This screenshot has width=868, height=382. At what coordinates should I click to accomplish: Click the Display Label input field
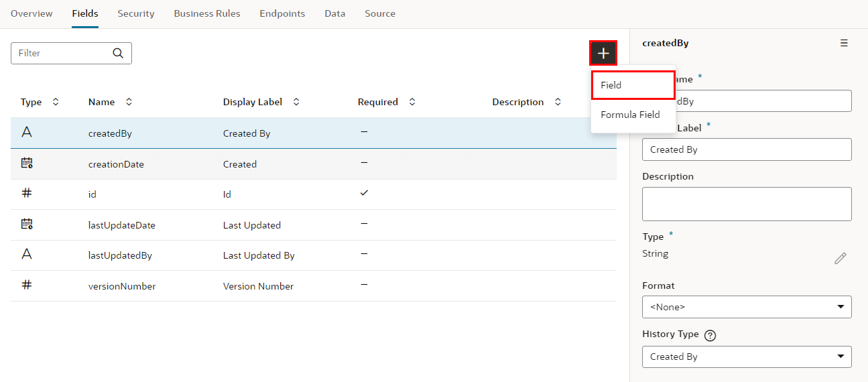pos(747,149)
